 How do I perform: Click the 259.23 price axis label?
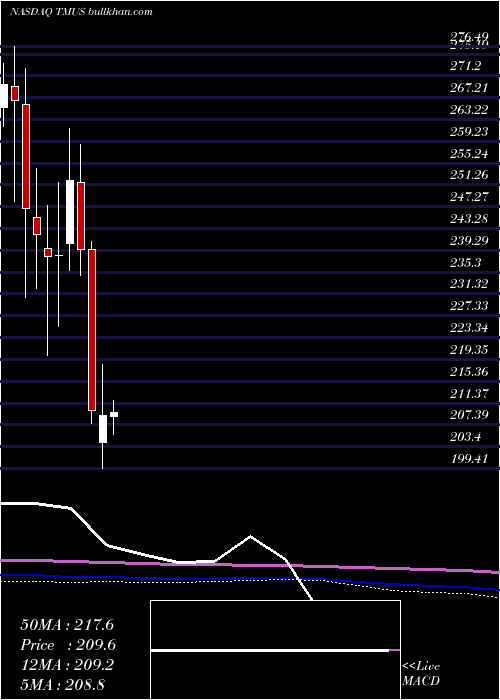tap(469, 132)
